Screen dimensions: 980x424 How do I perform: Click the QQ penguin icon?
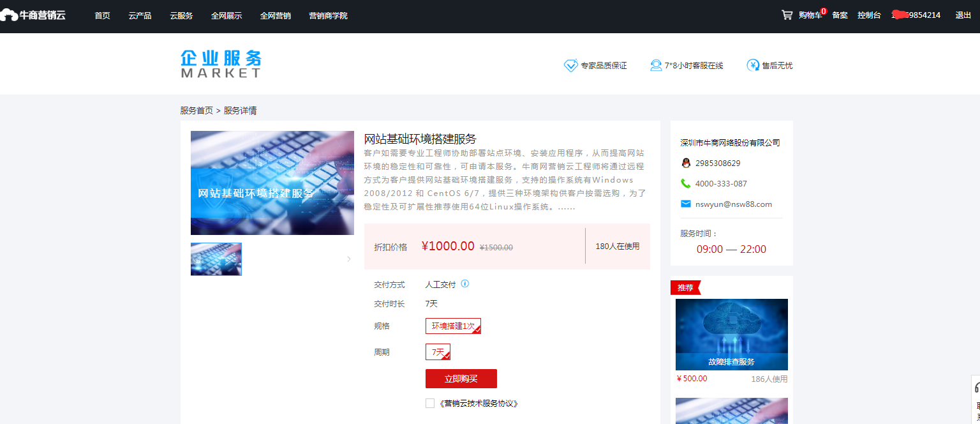pos(686,163)
